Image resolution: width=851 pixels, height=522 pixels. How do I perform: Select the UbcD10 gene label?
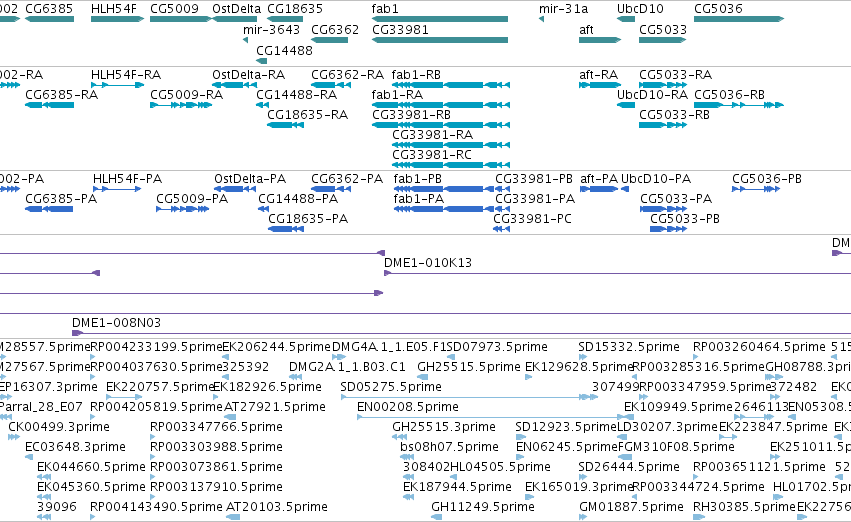(x=640, y=9)
